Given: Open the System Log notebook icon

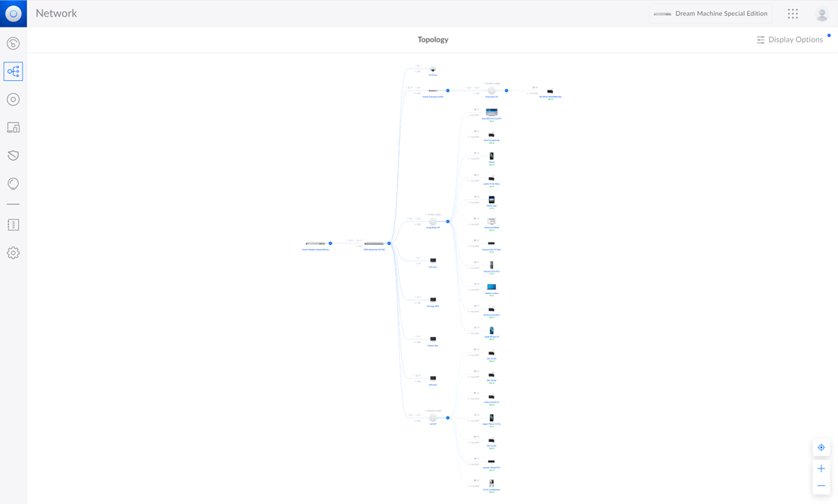Looking at the screenshot, I should pos(13,225).
